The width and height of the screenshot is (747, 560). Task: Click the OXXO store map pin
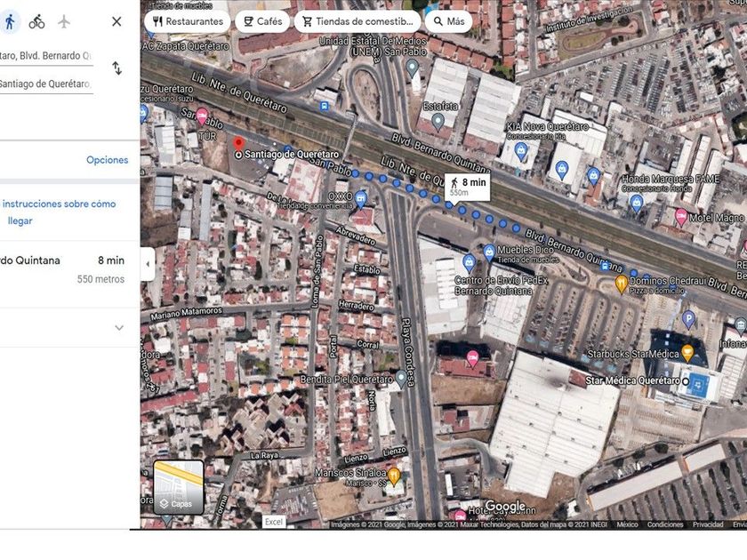point(360,197)
